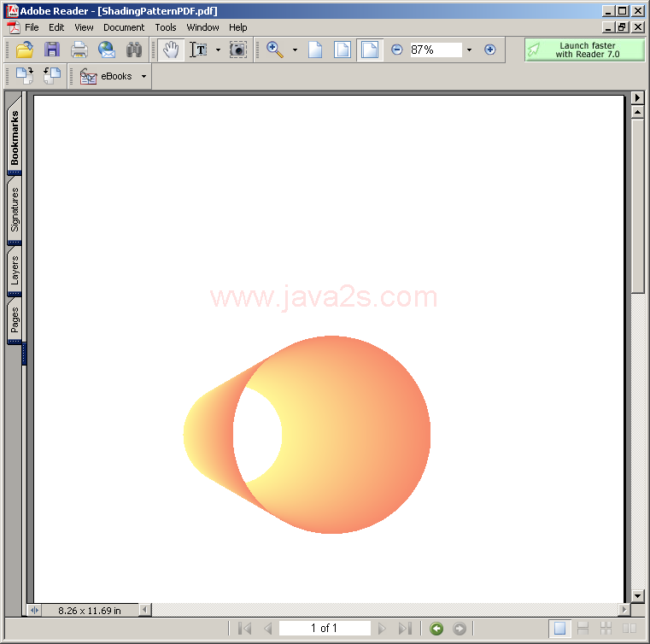
Task: Switch to the Bookmarks side tab
Action: click(15, 136)
